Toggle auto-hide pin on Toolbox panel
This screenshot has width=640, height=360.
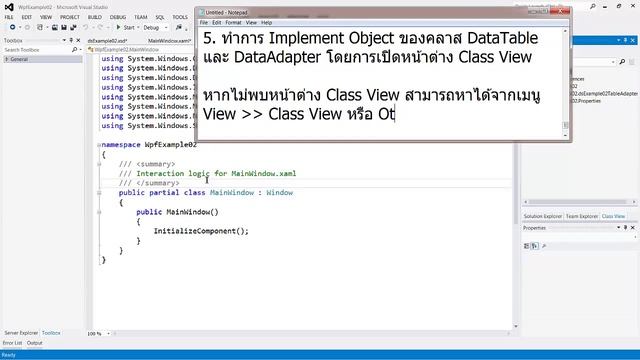click(71, 40)
